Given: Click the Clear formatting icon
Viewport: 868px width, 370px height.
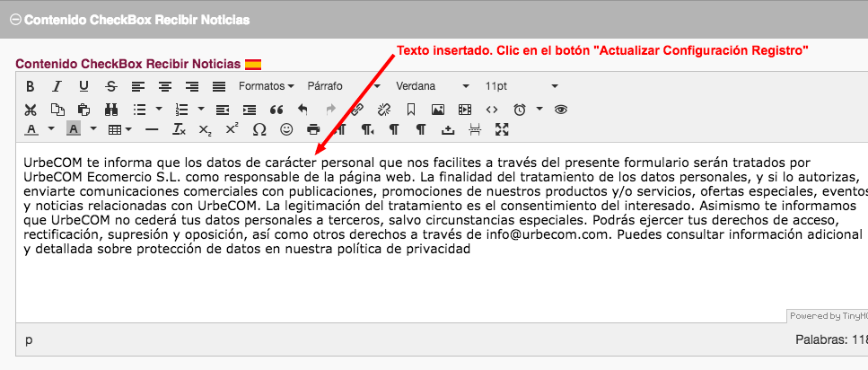Looking at the screenshot, I should coord(179,129).
